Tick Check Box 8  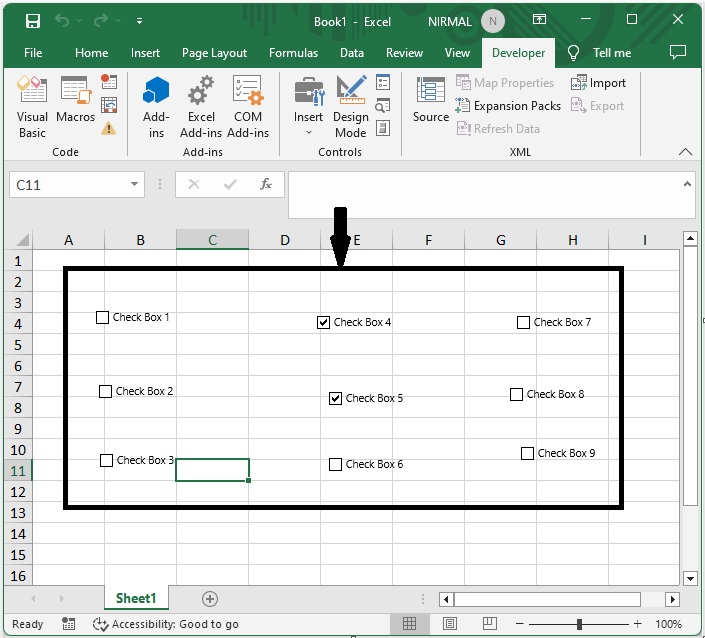(516, 394)
